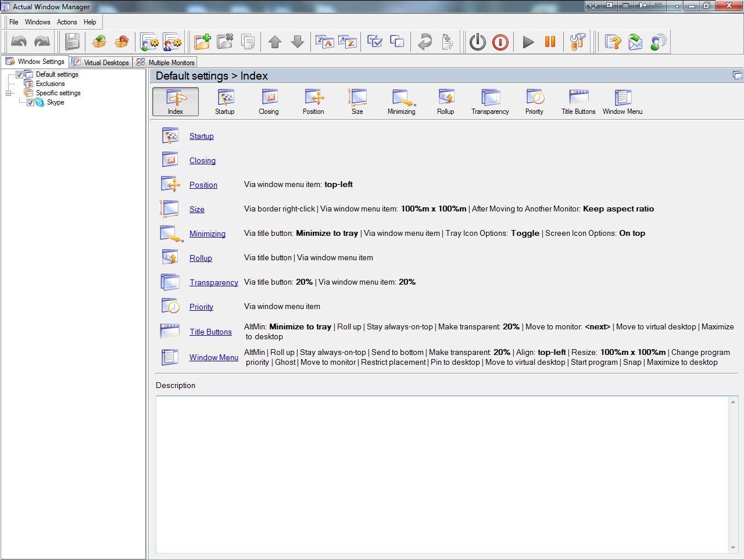Click the Save floppy disk toolbar icon
The width and height of the screenshot is (744, 560).
[72, 42]
